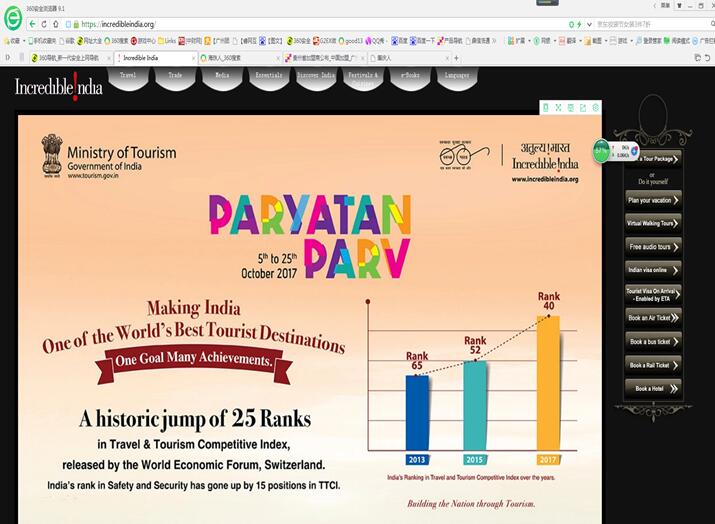
Task: Click the 2013 blue bar in chart
Action: (x=417, y=413)
